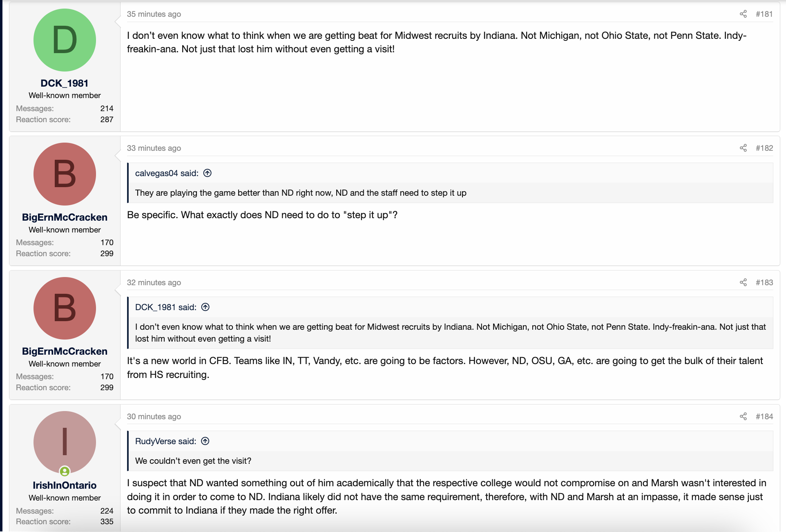Open permalink for post #181
The image size is (786, 532).
(764, 14)
